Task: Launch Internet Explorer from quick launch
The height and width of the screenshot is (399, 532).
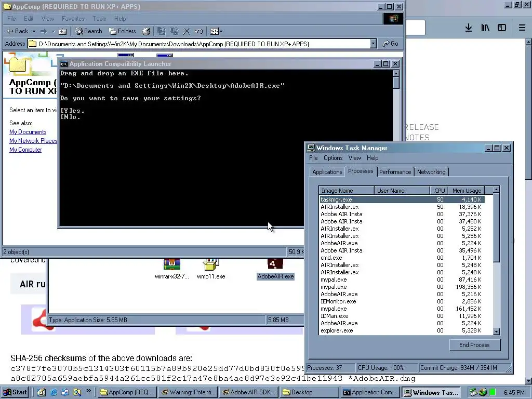Action: [54, 392]
